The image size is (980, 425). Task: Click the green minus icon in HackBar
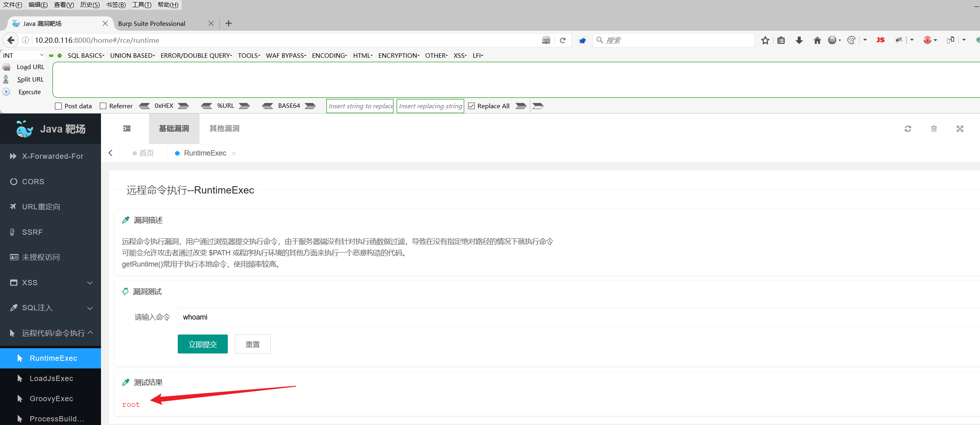51,56
